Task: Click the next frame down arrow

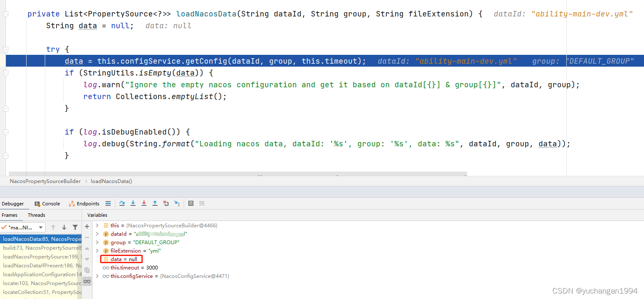Action: point(64,227)
